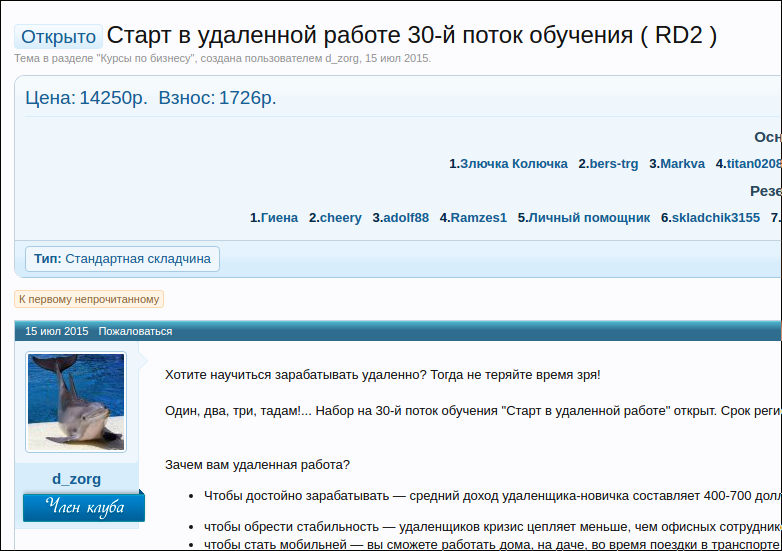Jump to first unread via К первому непрочитанному

click(x=89, y=299)
